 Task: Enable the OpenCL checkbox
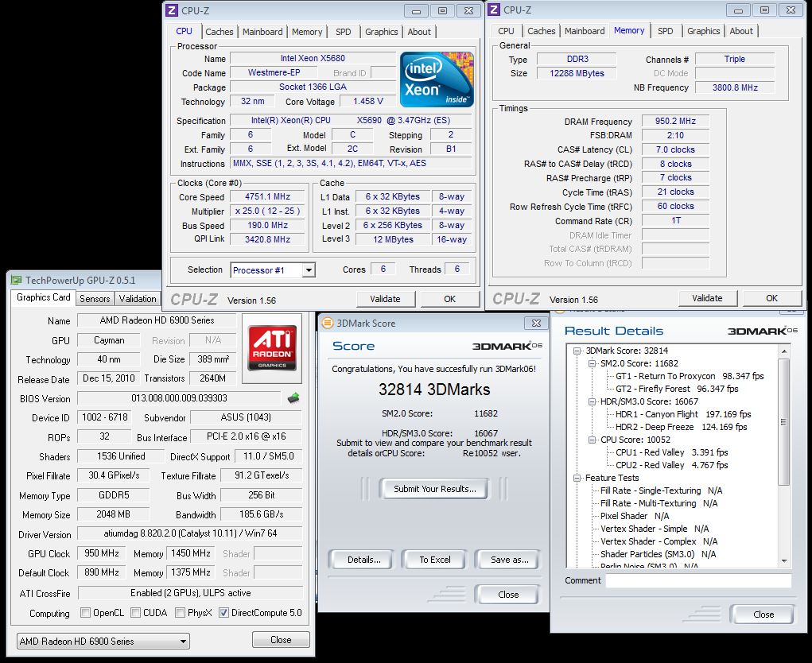coord(85,613)
